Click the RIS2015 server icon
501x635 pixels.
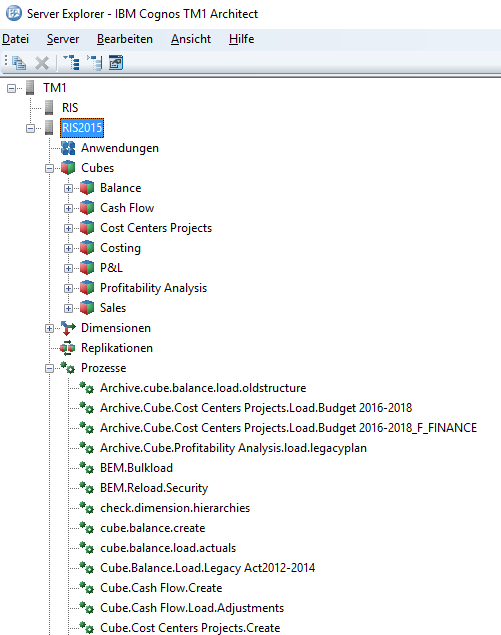click(49, 128)
